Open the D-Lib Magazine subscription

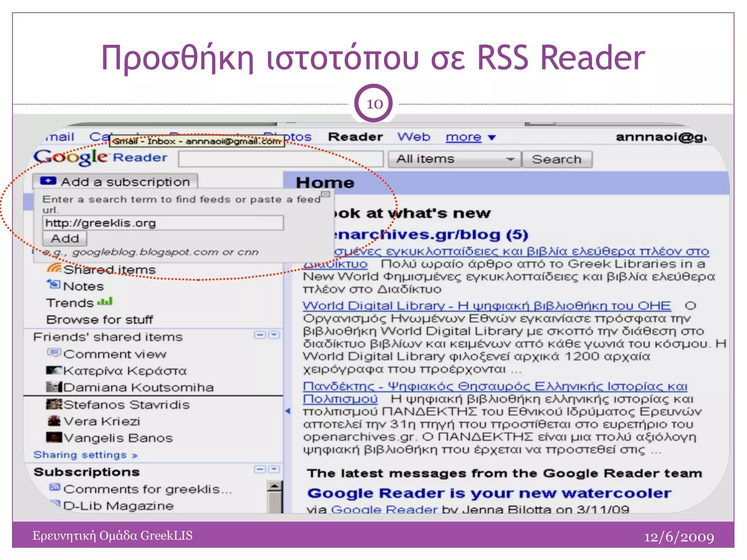click(x=119, y=506)
